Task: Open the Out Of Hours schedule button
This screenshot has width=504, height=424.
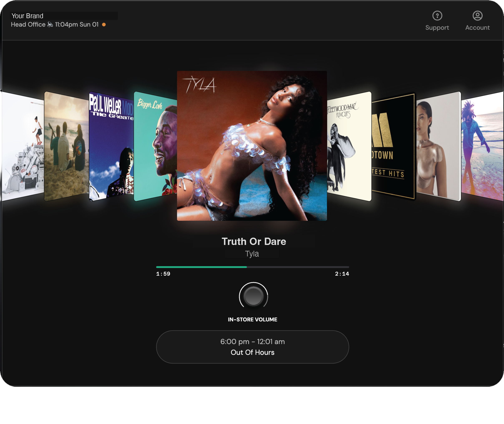Action: (x=253, y=347)
